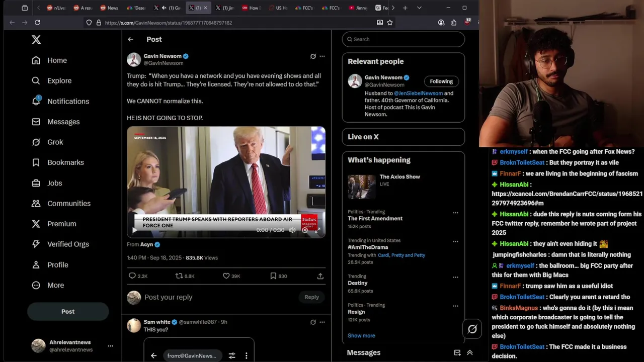The image size is (644, 362).
Task: Click Gavin Newsom's avatar on the post
Action: (x=134, y=59)
